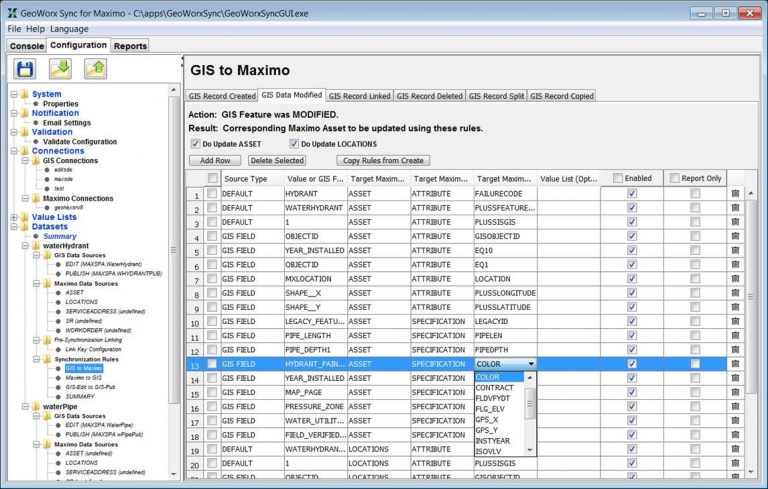The width and height of the screenshot is (768, 489).
Task: Click the Datasets folder icon in tree
Action: click(x=22, y=226)
